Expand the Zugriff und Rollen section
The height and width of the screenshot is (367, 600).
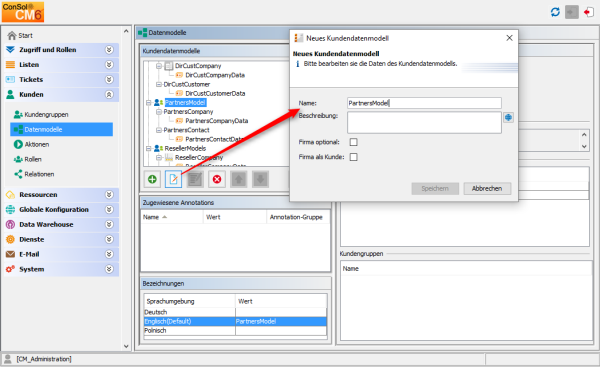point(109,50)
